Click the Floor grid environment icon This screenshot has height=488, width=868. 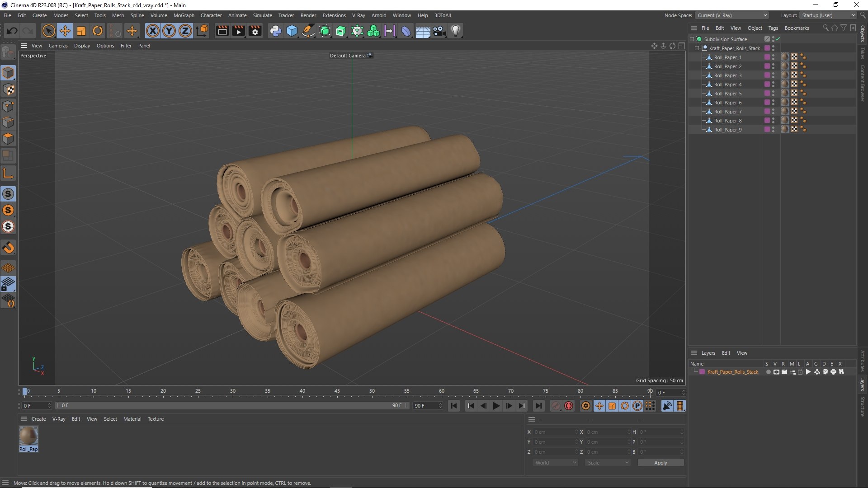(423, 31)
